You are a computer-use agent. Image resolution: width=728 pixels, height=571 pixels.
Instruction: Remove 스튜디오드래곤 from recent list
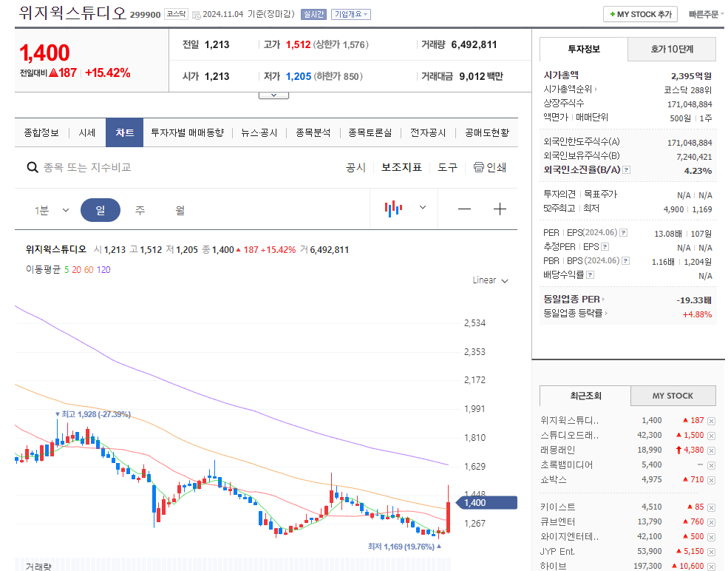(711, 436)
